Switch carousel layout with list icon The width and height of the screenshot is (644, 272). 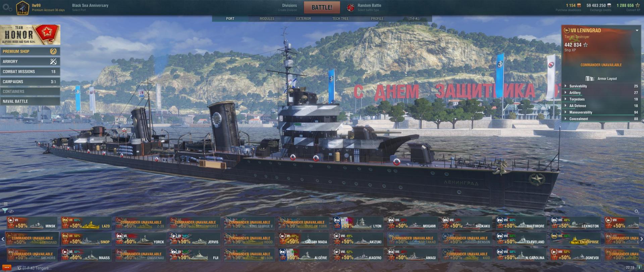pyautogui.click(x=5, y=204)
